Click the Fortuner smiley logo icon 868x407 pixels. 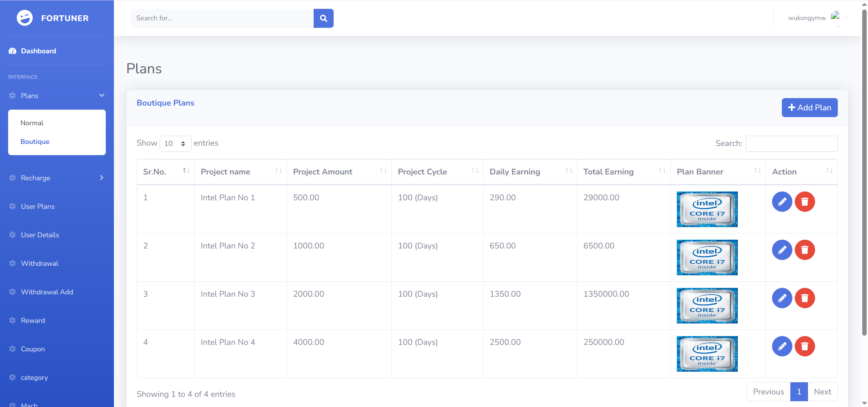coord(25,18)
